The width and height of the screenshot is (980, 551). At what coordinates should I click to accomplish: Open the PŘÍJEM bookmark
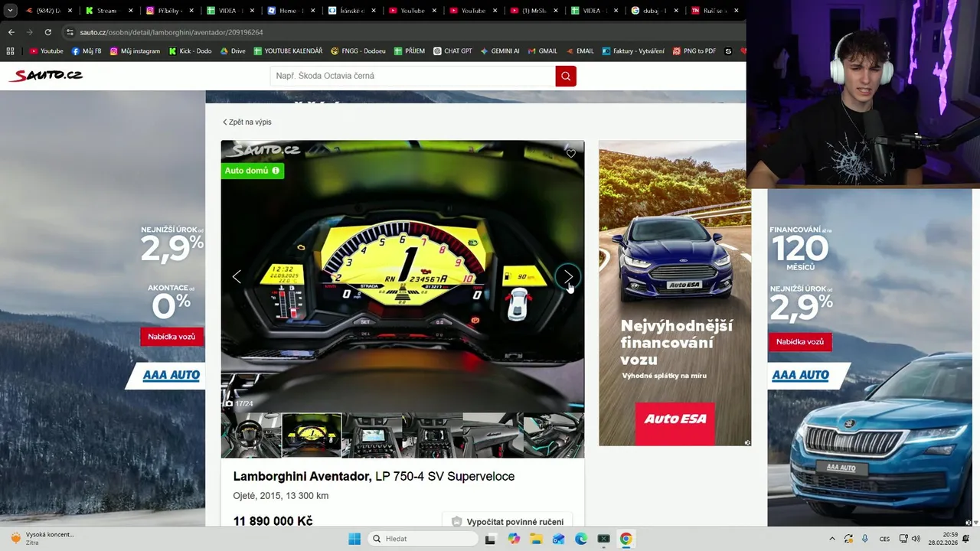[x=410, y=51]
